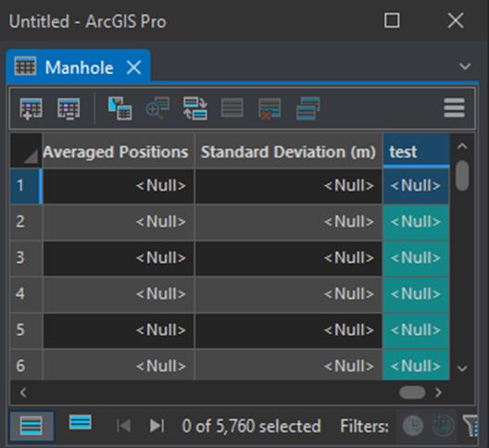Toggle the range filter button

click(443, 426)
